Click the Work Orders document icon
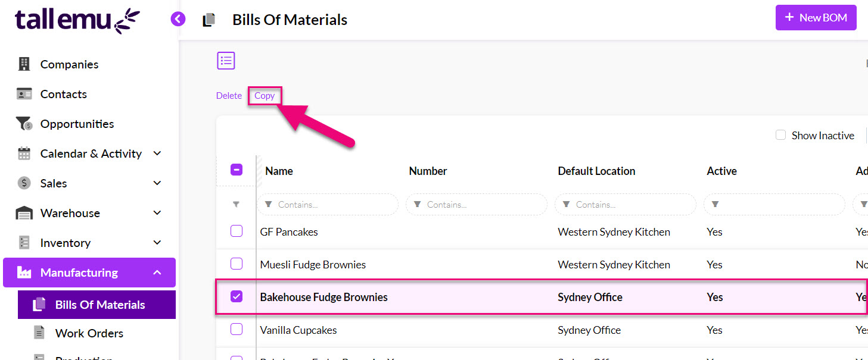 pos(39,333)
